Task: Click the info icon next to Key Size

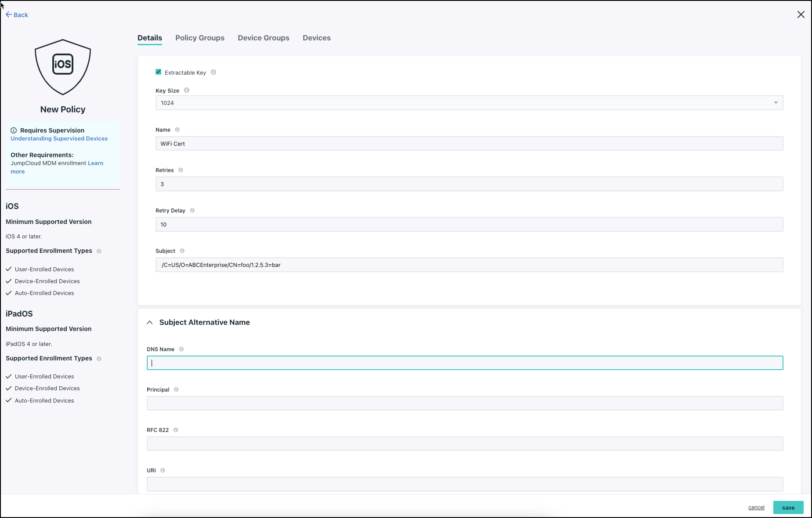Action: 187,90
